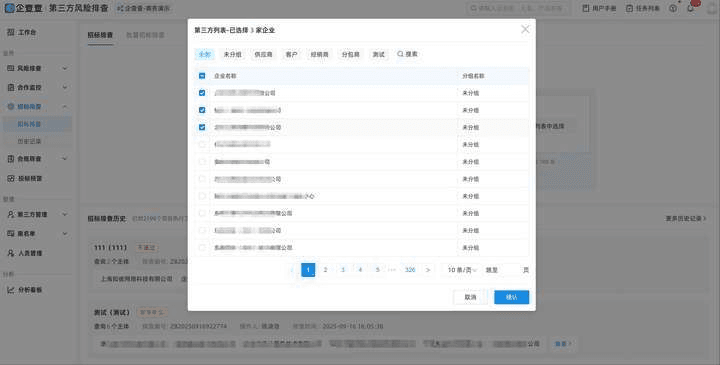Check the sixth company row checkbox
The width and height of the screenshot is (720, 365).
coord(202,179)
